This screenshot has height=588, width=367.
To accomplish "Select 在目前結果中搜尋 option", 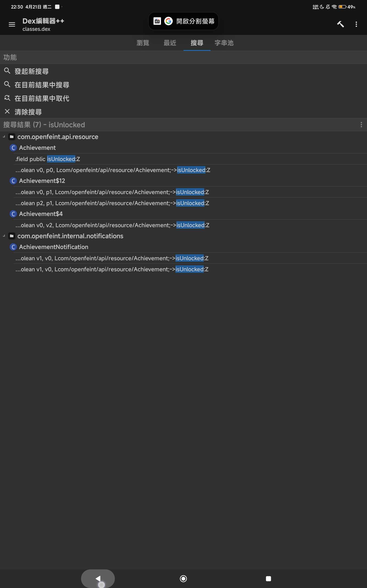I will click(42, 85).
